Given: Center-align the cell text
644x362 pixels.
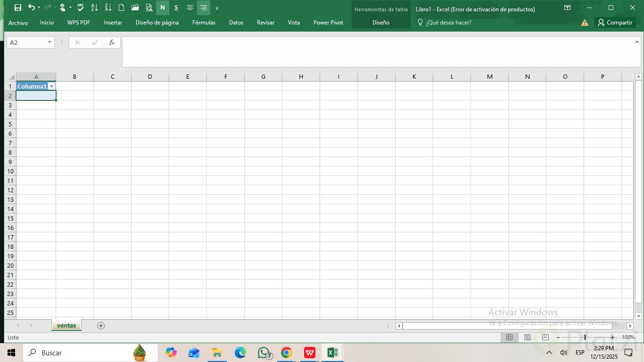Looking at the screenshot, I should pyautogui.click(x=190, y=8).
